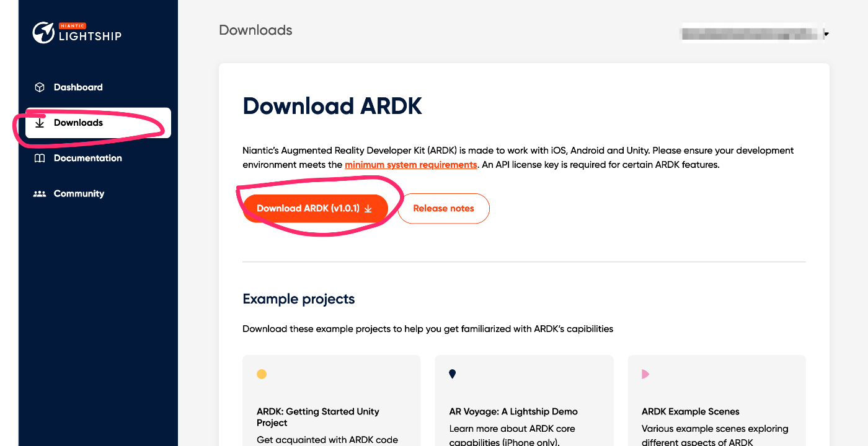Click the pink triangle icon on Example Scenes card
This screenshot has width=868, height=446.
click(645, 374)
